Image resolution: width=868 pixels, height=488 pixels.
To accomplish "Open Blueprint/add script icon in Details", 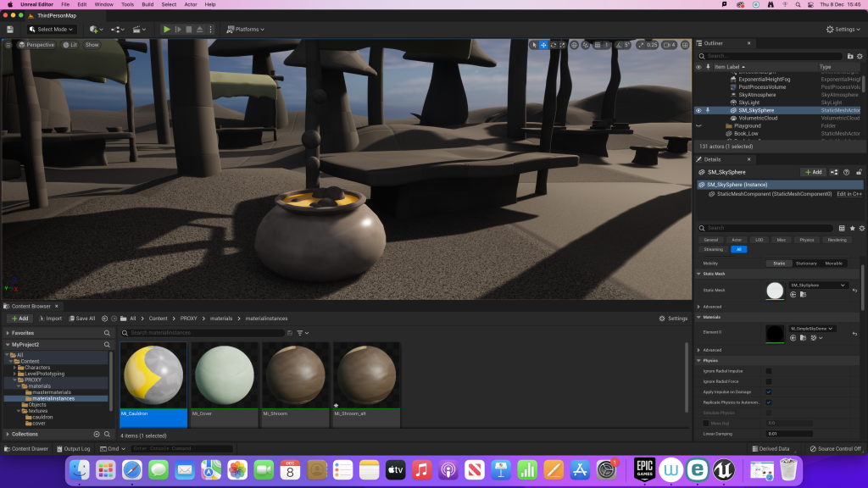I will coord(834,172).
